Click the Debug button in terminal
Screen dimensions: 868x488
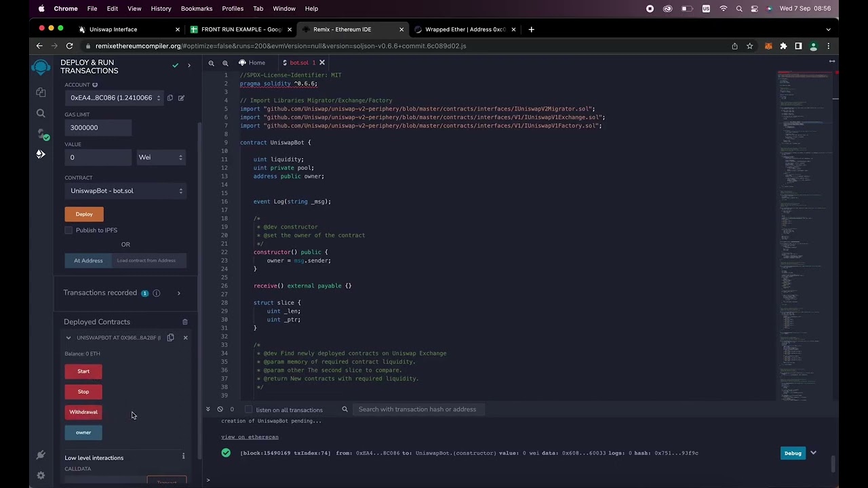coord(793,453)
